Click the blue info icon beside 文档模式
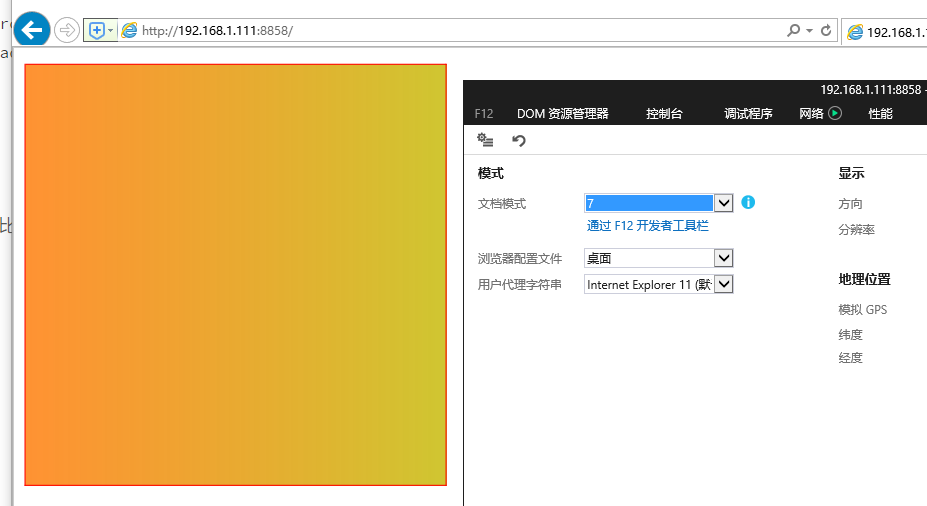927x506 pixels. tap(748, 202)
